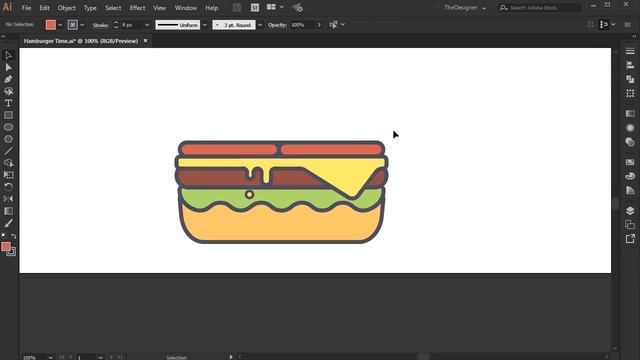Expand the Opacity arrow
The width and height of the screenshot is (640, 360).
coord(319,25)
